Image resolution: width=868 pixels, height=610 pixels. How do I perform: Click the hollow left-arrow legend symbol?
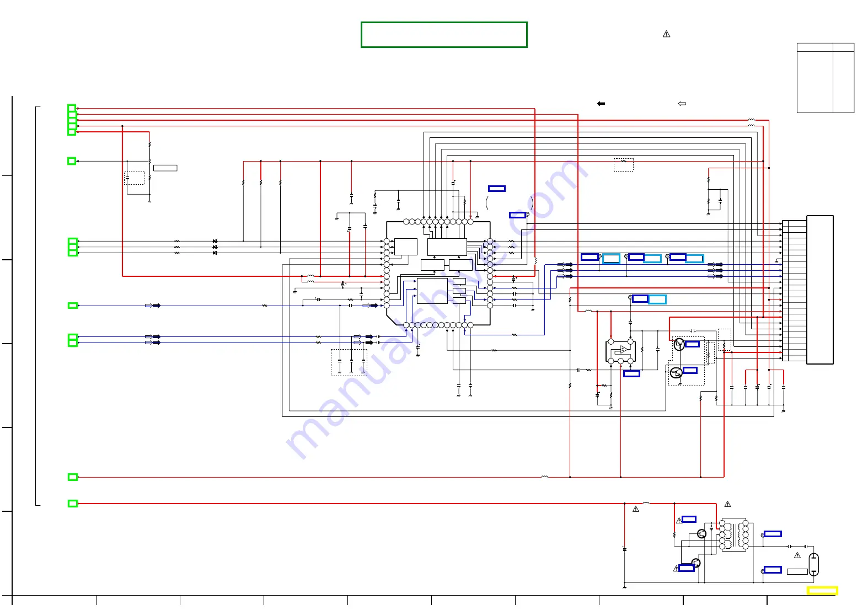pyautogui.click(x=682, y=104)
